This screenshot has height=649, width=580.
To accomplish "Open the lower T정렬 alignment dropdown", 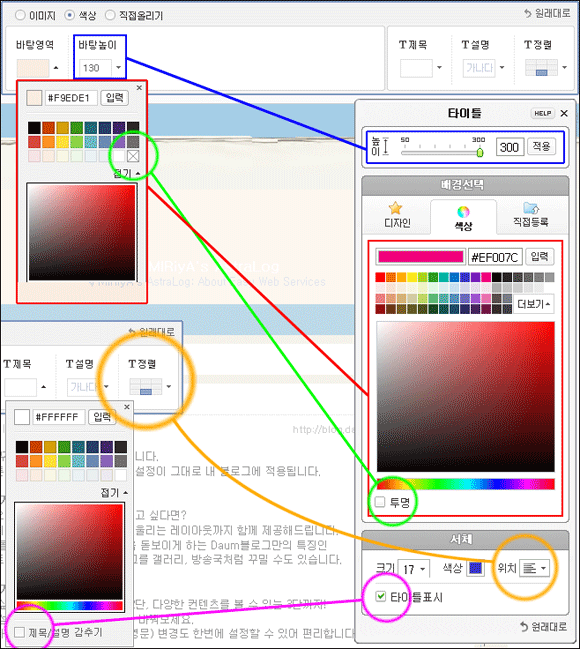I will tap(168, 387).
